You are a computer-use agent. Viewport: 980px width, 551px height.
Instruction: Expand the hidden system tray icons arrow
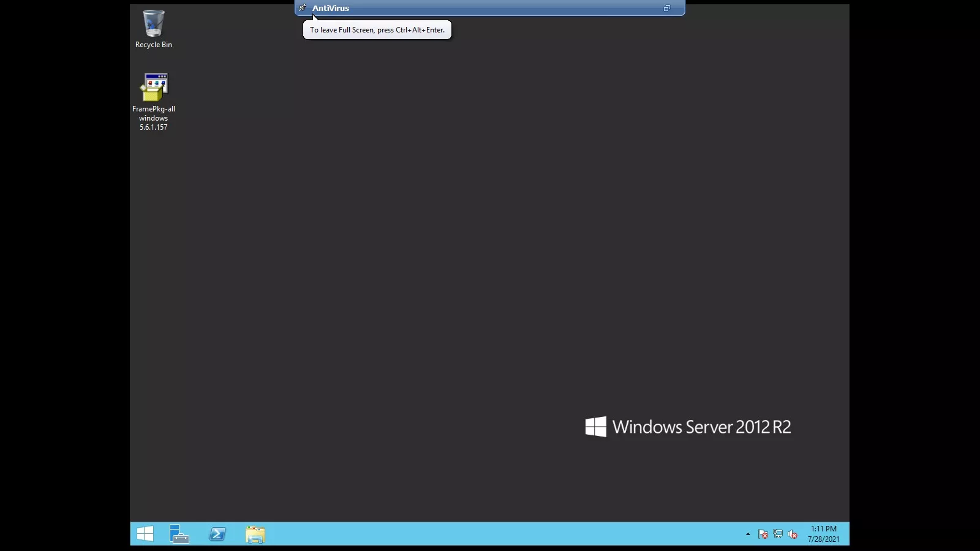click(x=748, y=534)
